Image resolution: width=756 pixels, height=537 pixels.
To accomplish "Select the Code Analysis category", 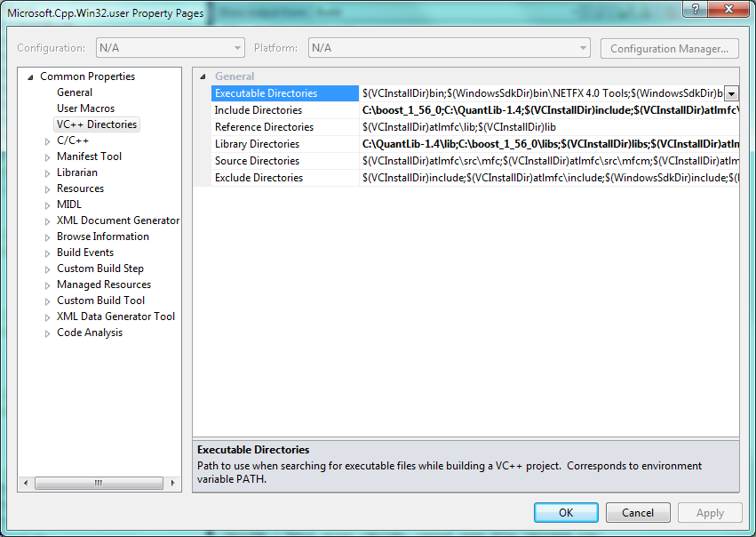I will tap(90, 333).
